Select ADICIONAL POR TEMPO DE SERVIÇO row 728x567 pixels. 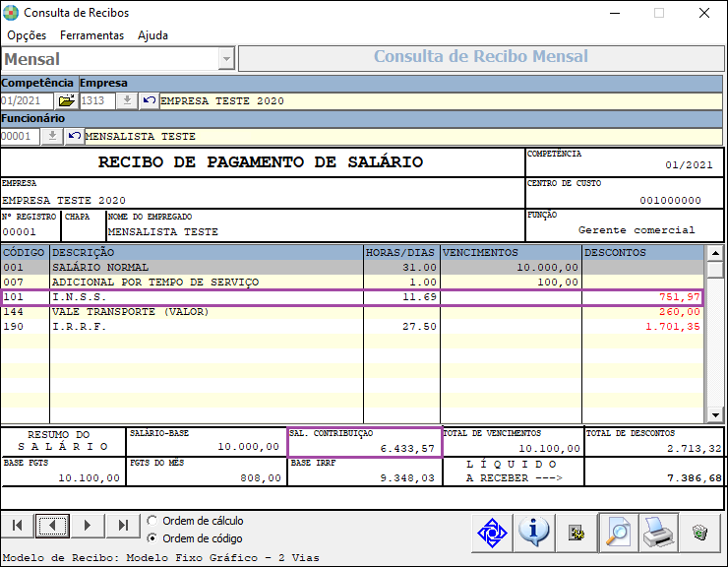pos(352,283)
